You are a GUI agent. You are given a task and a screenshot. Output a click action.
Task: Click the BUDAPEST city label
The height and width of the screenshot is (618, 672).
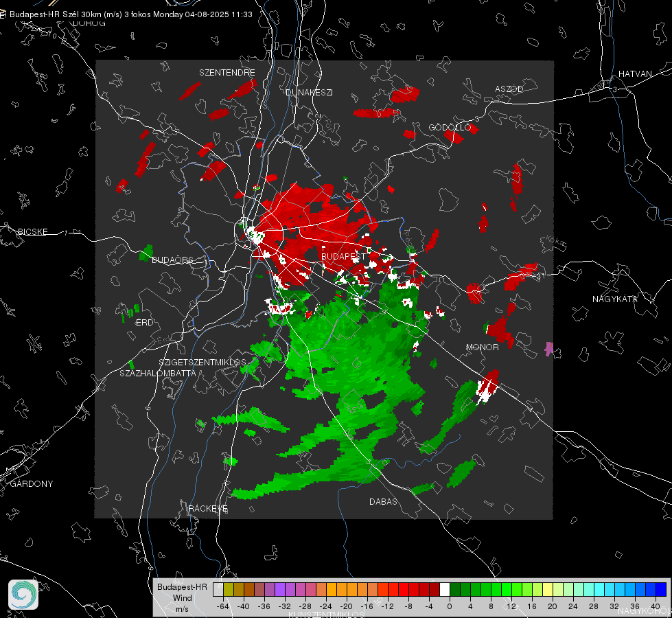pyautogui.click(x=343, y=256)
